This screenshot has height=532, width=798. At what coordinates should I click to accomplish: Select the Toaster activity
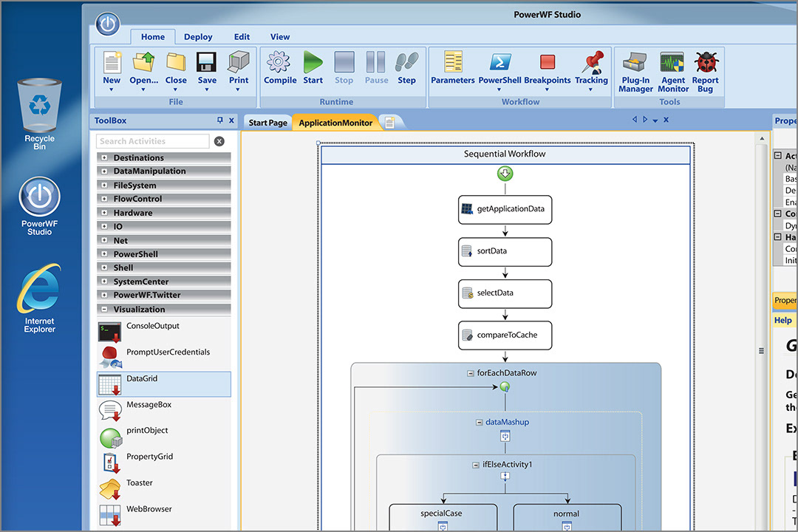(163, 488)
